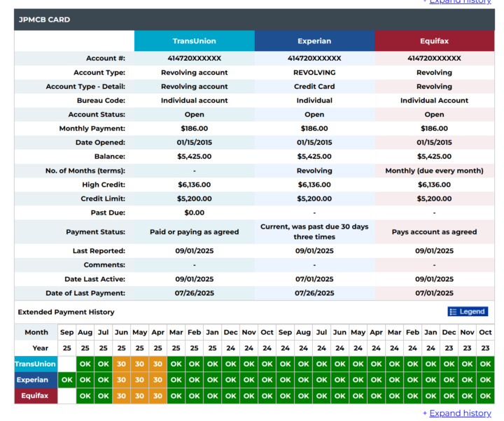Click TransUnion's 30 cell for Jun 25

(x=122, y=364)
